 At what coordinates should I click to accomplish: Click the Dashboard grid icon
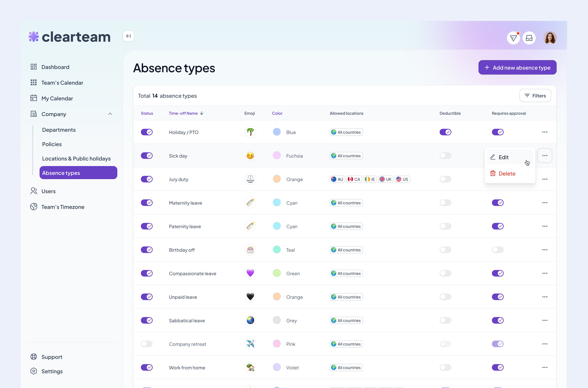pos(34,67)
